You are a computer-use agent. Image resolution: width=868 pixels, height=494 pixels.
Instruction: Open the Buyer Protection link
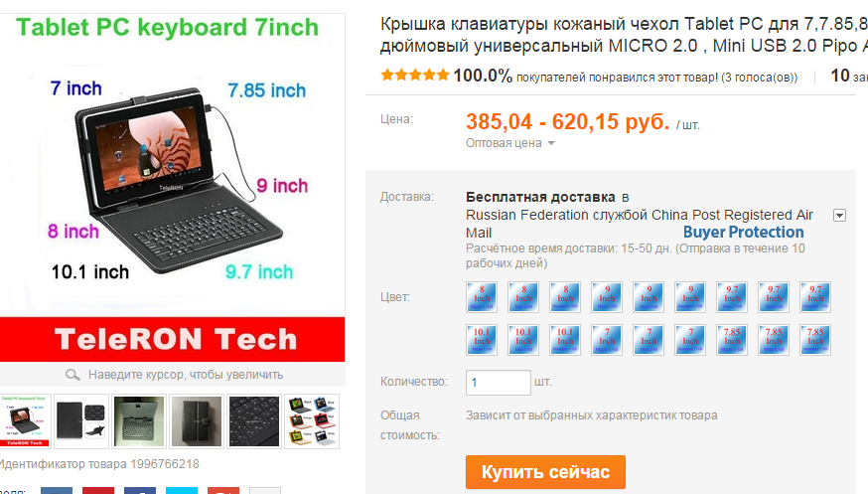[743, 232]
